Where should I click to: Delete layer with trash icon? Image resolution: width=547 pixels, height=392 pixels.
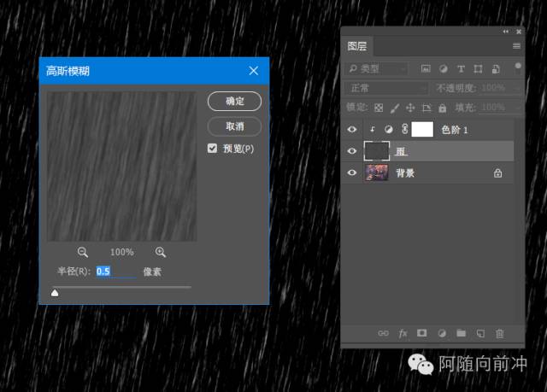[500, 333]
